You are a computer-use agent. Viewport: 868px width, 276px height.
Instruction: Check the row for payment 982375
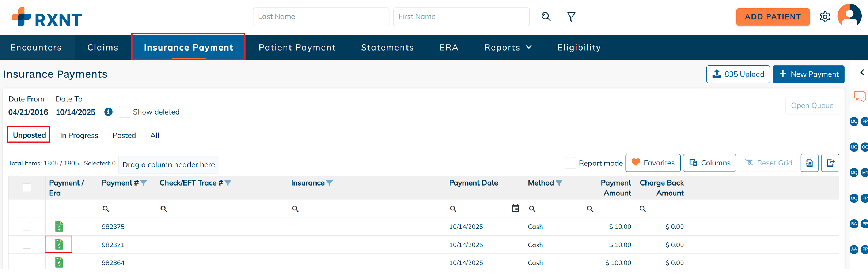pos(27,226)
